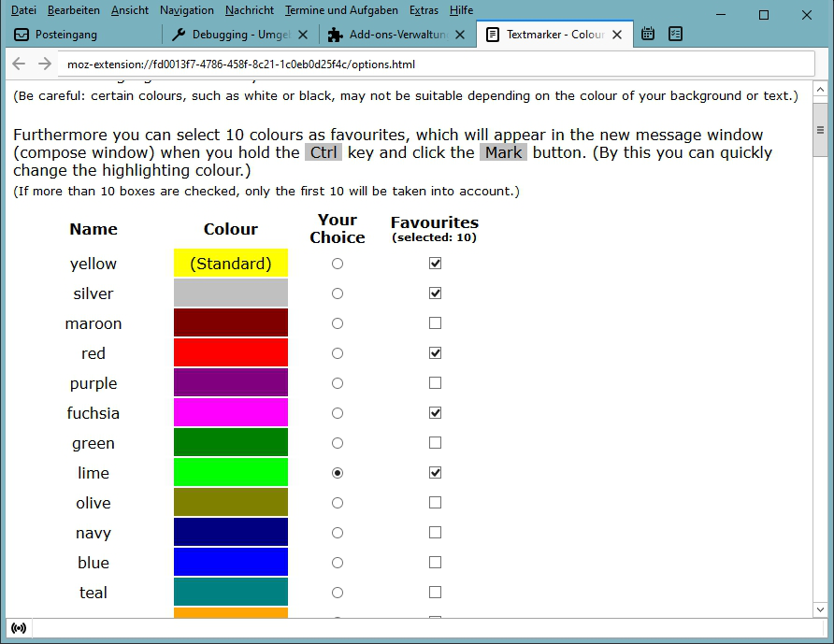
Task: Uncheck fuchsia favourite checkbox
Action: click(435, 413)
